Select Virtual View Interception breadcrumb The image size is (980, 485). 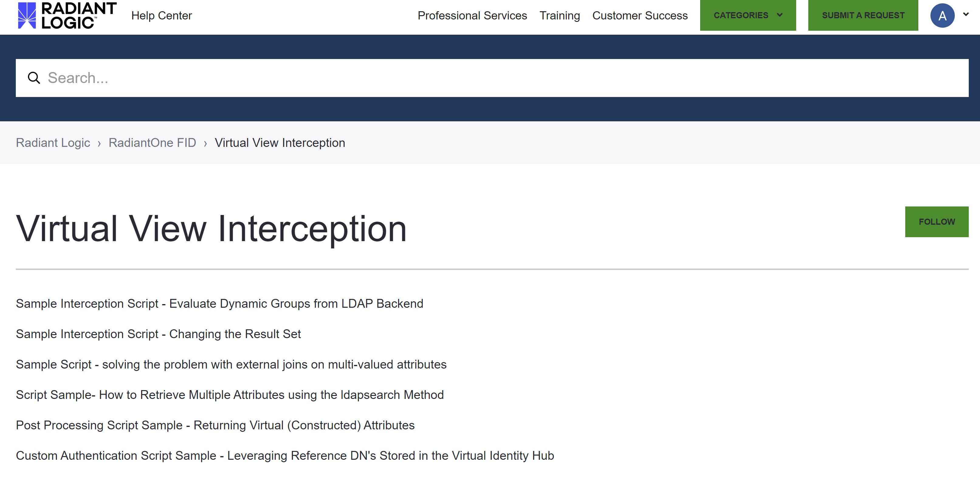(280, 143)
